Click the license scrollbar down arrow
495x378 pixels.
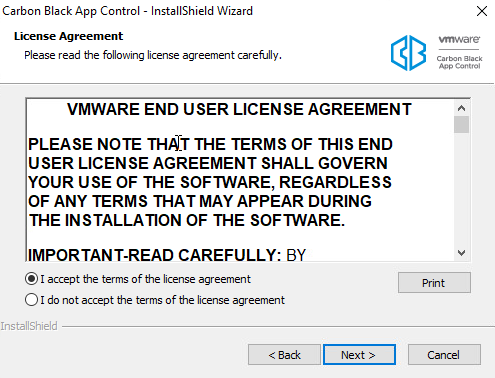coord(461,253)
